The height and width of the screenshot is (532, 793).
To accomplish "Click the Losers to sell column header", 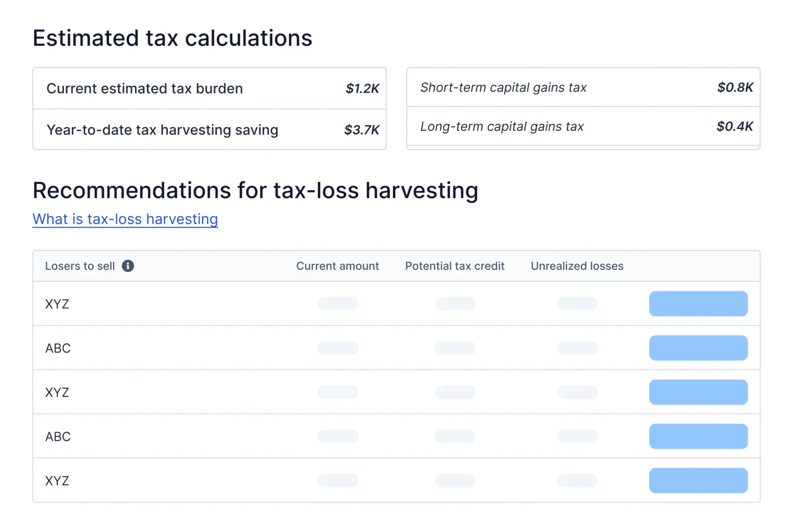I will pos(80,266).
